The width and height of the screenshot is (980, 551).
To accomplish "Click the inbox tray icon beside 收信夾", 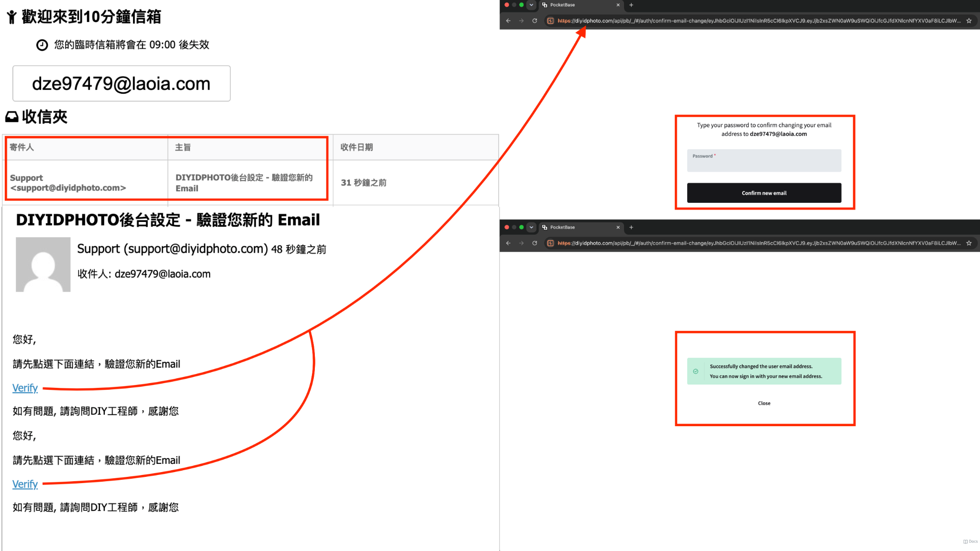I will [12, 117].
